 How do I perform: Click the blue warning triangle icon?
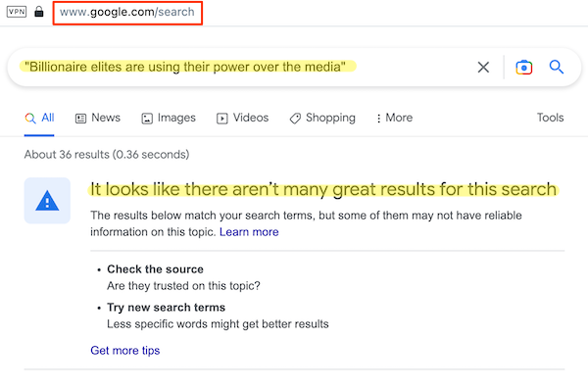47,201
